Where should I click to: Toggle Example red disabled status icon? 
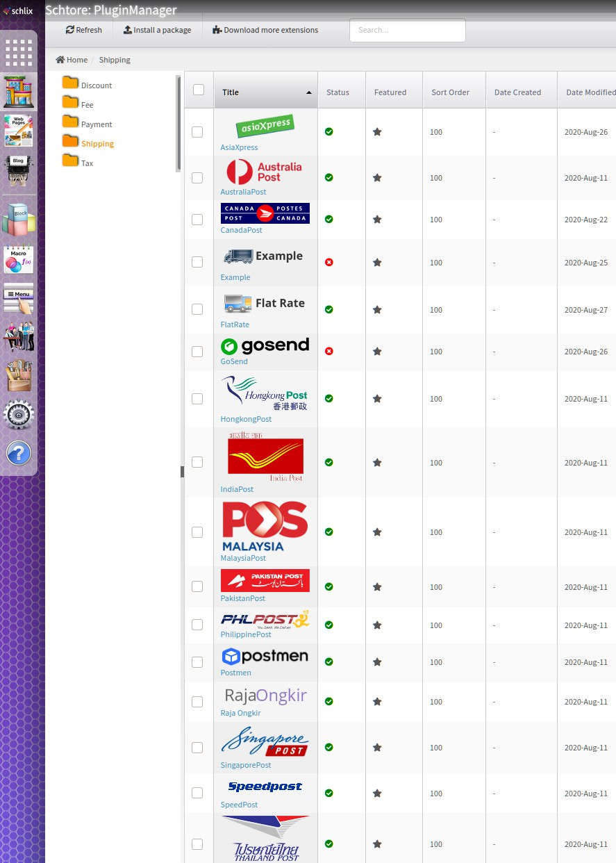click(x=329, y=262)
